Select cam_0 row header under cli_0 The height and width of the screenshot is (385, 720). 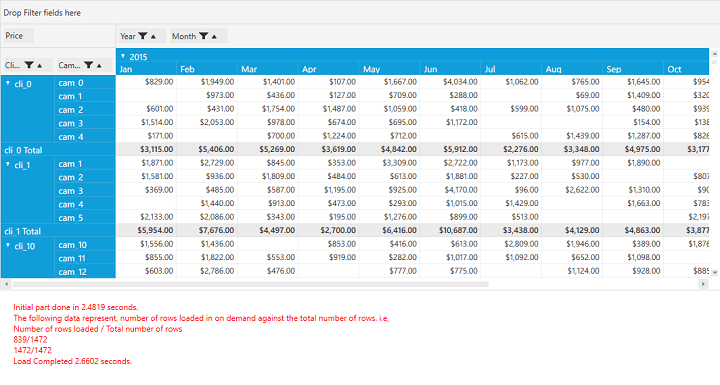coord(85,83)
